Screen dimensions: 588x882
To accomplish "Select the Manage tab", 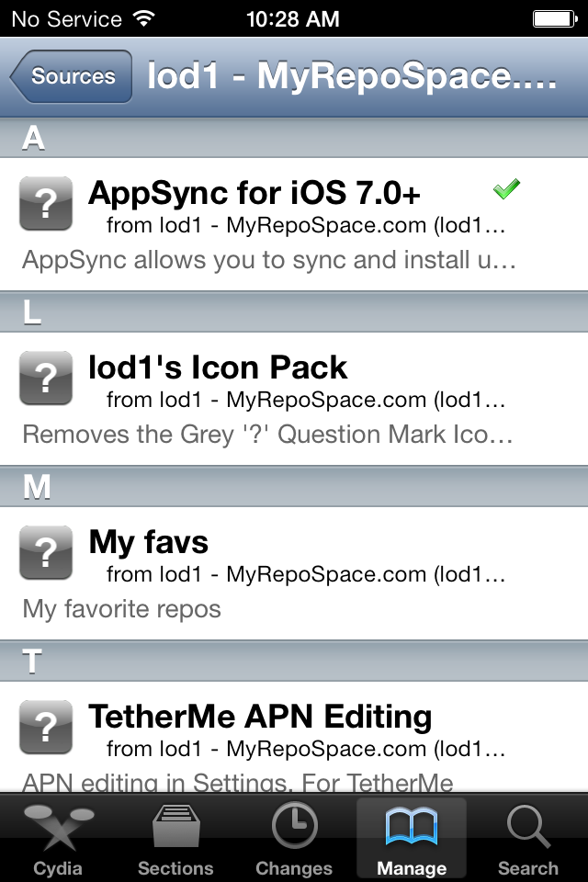I will tap(411, 838).
